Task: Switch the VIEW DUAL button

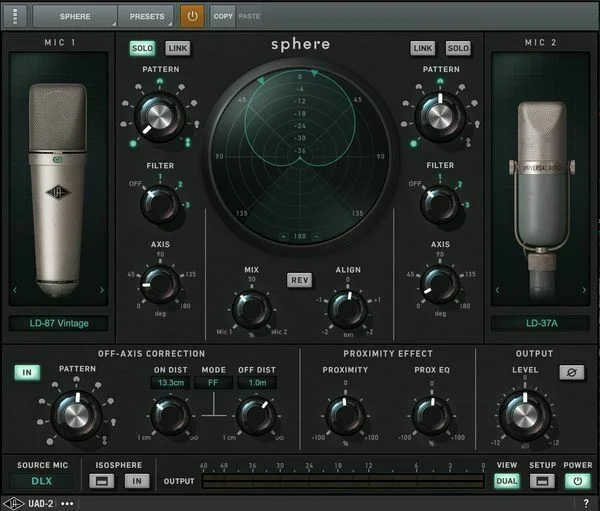Action: click(x=507, y=481)
